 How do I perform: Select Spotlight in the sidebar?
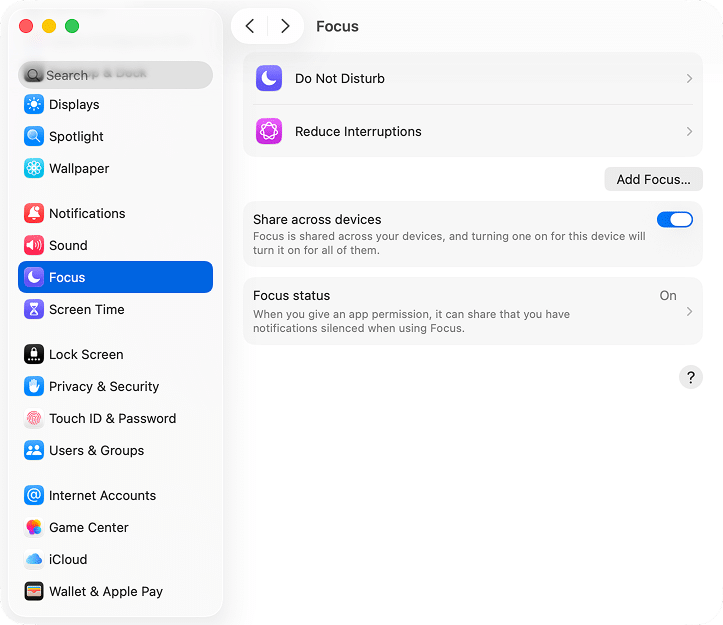pos(115,136)
